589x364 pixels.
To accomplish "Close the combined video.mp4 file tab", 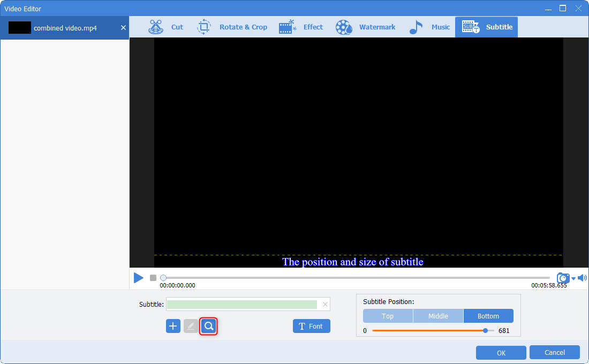I will 123,28.
